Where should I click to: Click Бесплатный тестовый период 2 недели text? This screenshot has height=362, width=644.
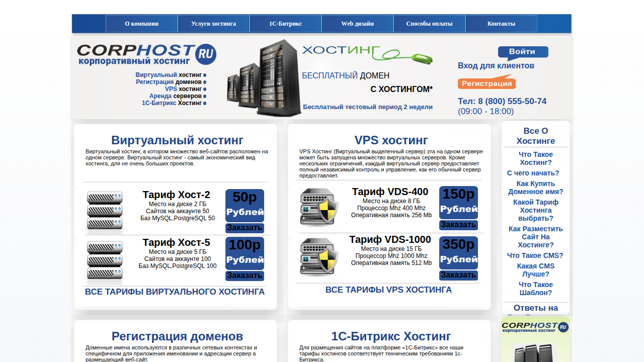(x=368, y=107)
